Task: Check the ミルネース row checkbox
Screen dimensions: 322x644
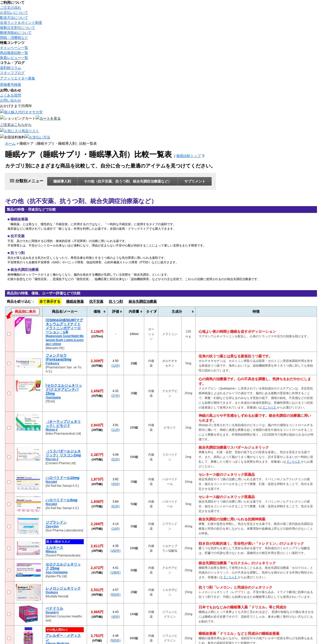Action: (9, 548)
